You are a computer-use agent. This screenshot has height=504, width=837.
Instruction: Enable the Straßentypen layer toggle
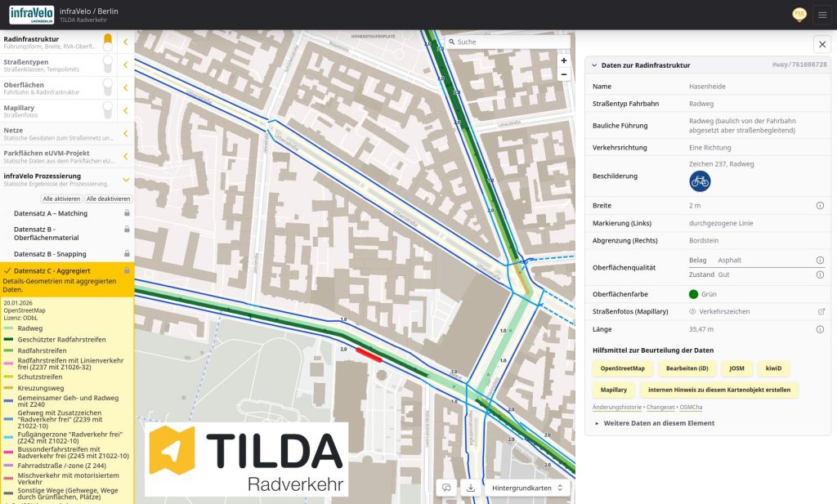tap(108, 65)
